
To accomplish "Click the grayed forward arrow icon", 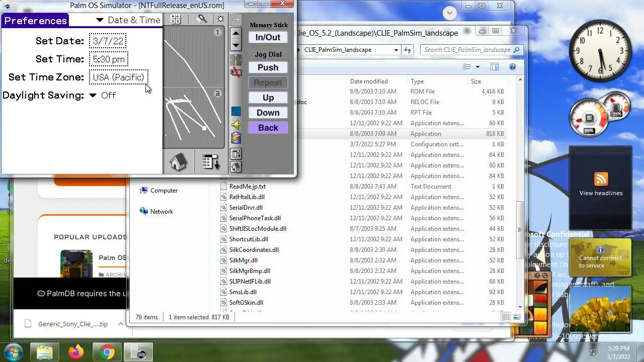I will (x=235, y=20).
